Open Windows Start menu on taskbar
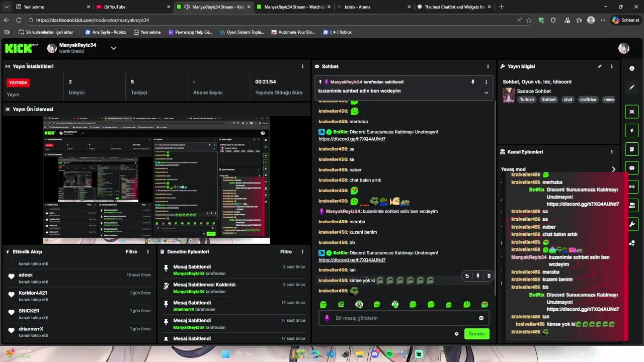The height and width of the screenshot is (362, 644). (x=226, y=354)
